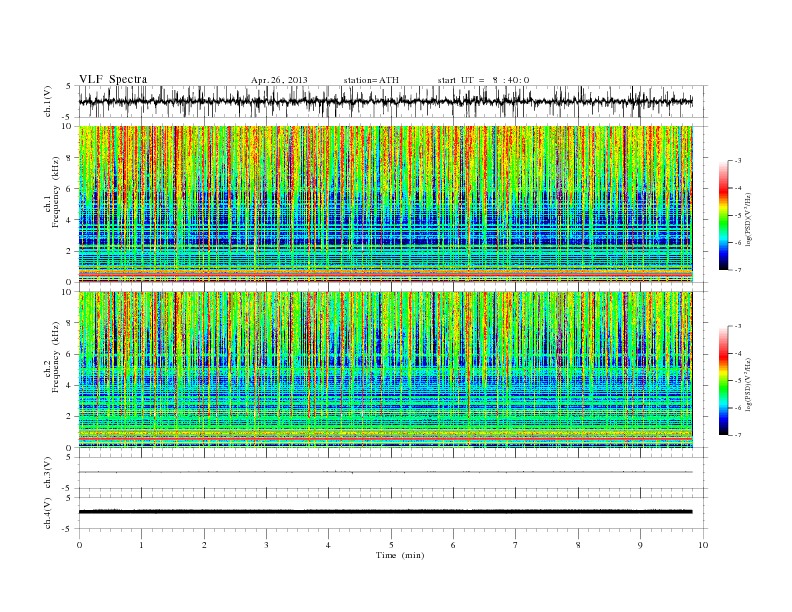Click the "2" tick on the Time axis

[x=204, y=545]
